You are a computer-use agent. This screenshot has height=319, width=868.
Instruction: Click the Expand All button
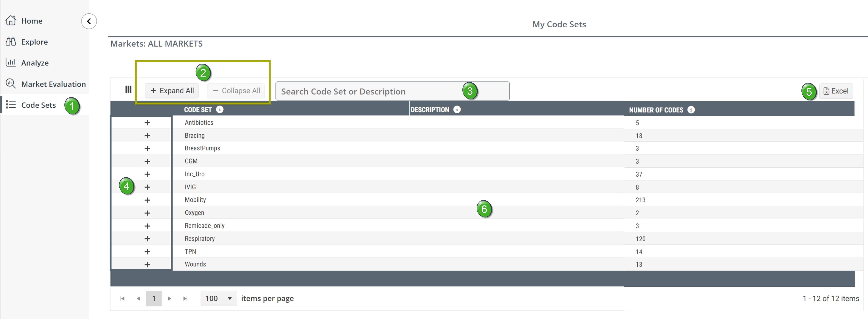pos(172,91)
